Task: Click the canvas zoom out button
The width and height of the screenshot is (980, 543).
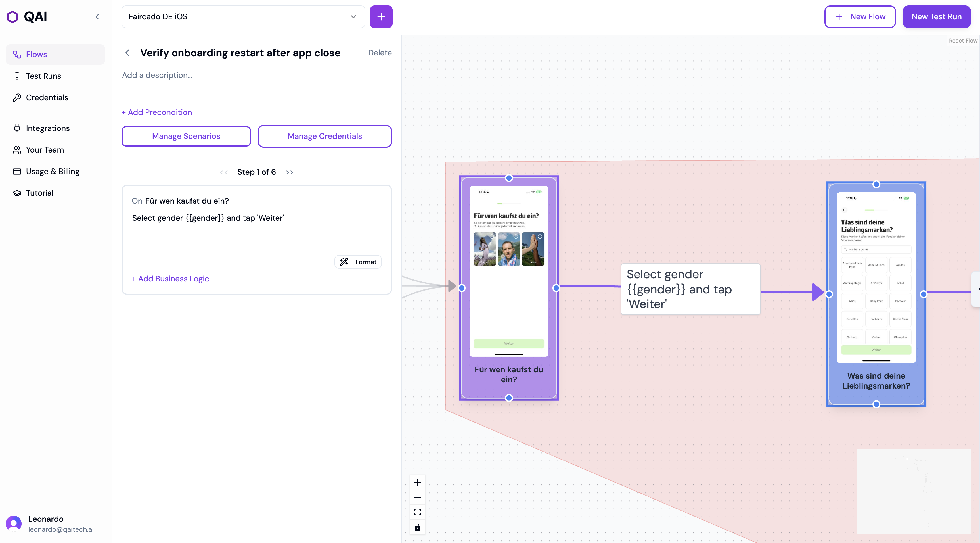Action: point(417,497)
